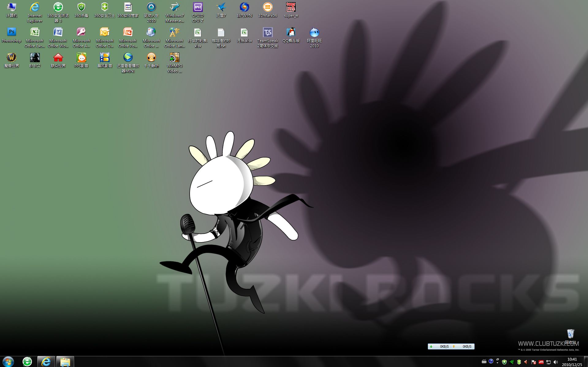This screenshot has height=367, width=588.
Task: Open Microsoft Office Word shortcut
Action: [58, 38]
